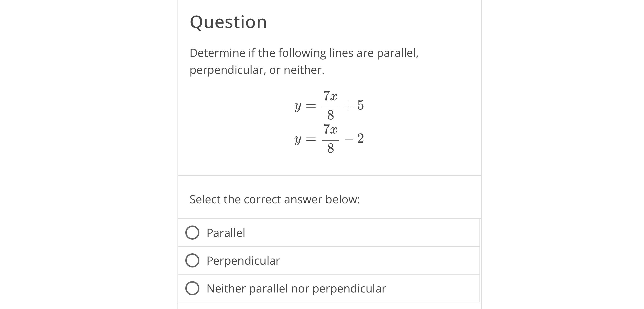Click the denominator 8 in the +5 equation
644x309 pixels.
[x=330, y=115]
